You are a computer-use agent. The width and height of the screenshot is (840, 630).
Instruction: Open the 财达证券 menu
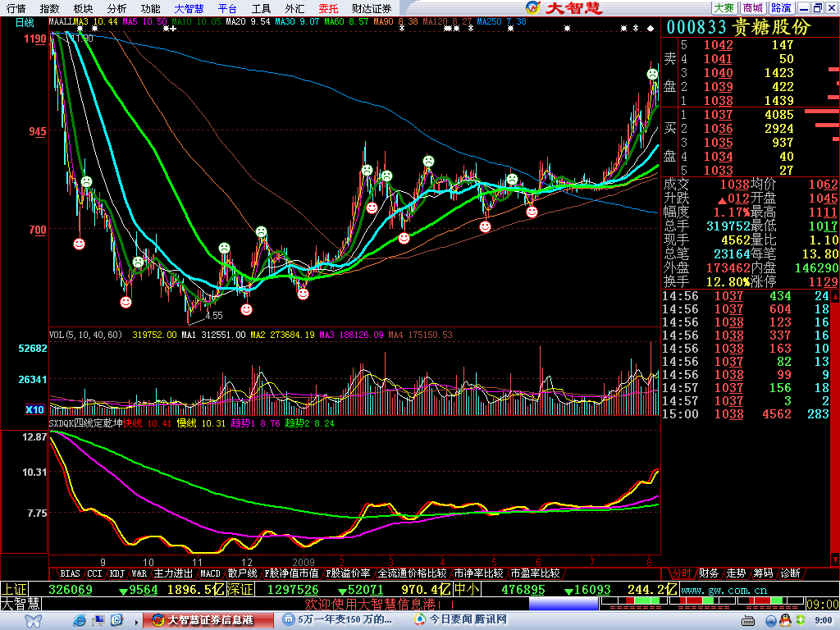point(372,8)
